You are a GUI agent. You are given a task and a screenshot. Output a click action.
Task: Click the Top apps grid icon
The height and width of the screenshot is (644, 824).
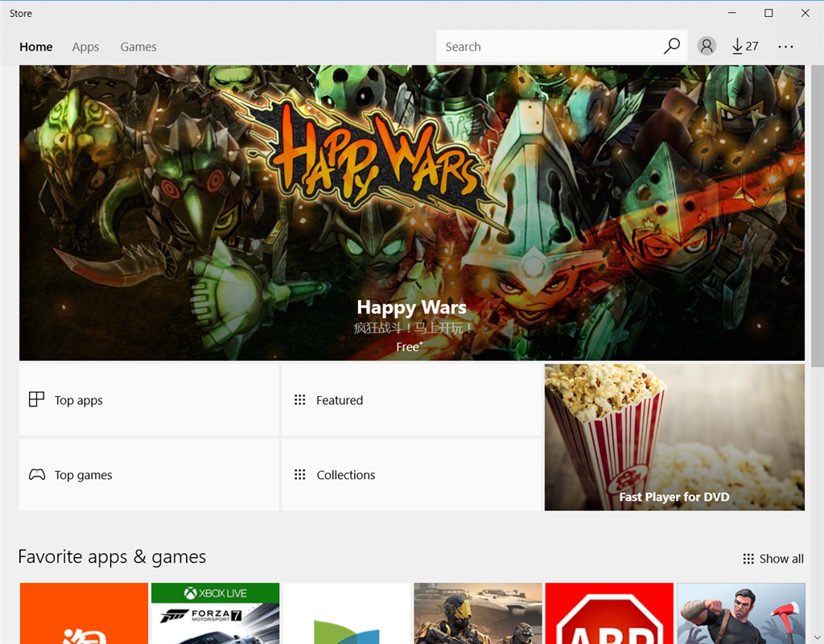coord(36,399)
